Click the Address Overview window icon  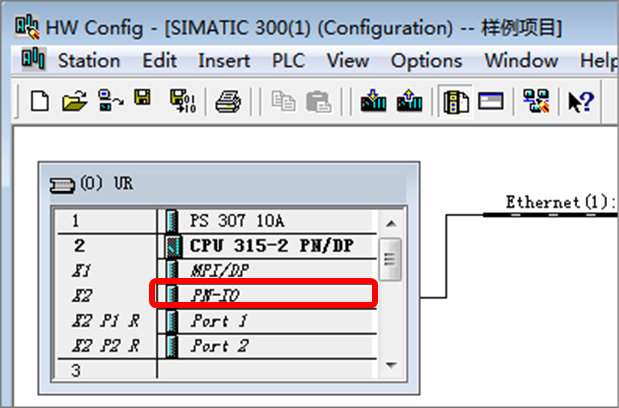click(x=491, y=101)
